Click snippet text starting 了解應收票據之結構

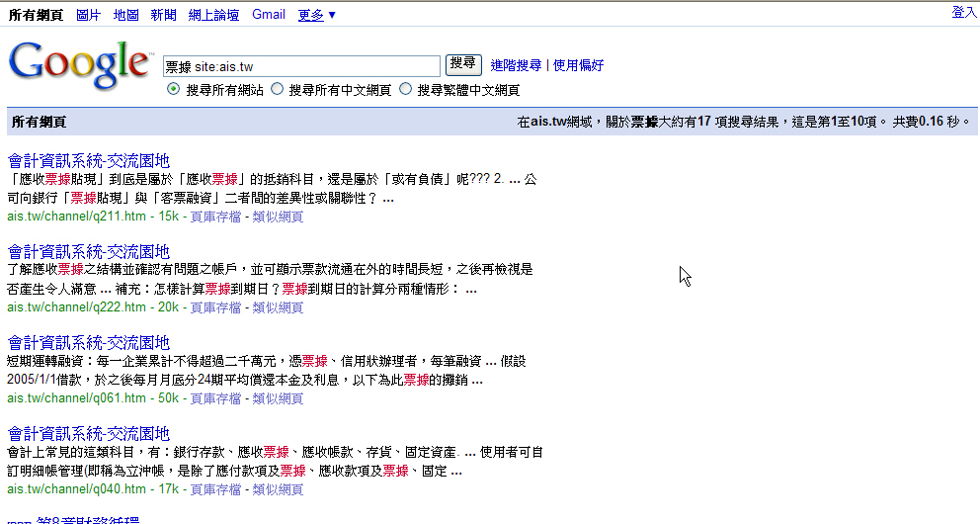(x=270, y=280)
